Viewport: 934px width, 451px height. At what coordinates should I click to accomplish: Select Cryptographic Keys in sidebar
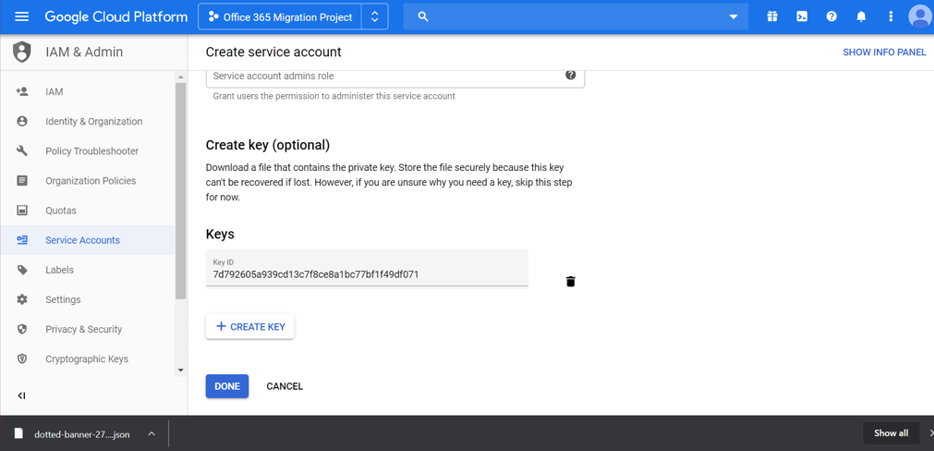point(87,359)
